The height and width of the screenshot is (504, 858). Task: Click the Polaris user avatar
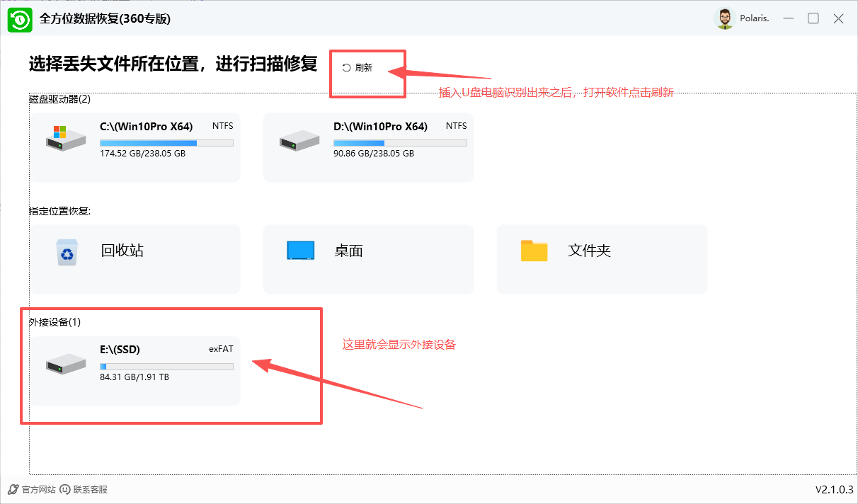[725, 19]
